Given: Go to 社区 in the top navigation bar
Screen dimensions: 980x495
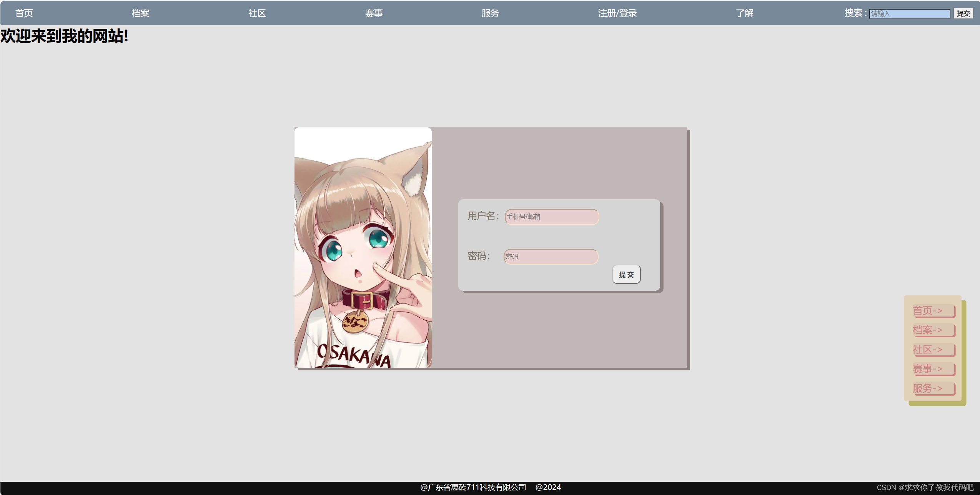Looking at the screenshot, I should tap(257, 13).
